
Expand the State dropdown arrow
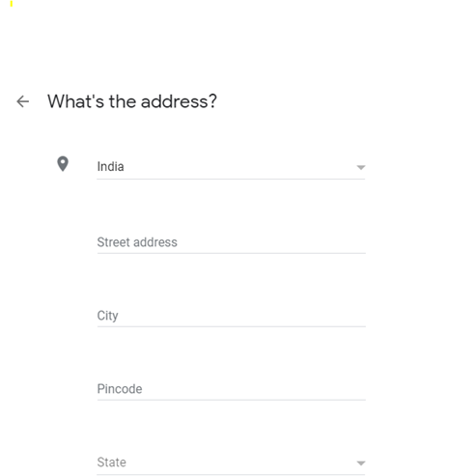point(361,462)
